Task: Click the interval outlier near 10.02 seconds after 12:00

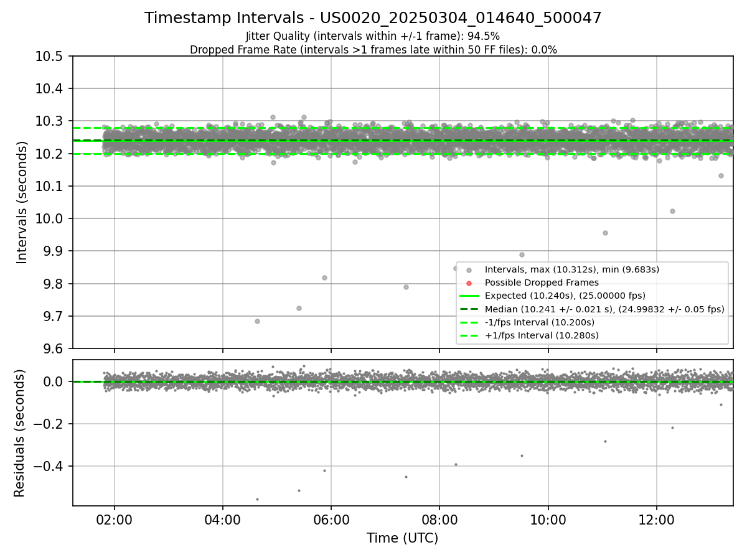Action: [x=672, y=211]
